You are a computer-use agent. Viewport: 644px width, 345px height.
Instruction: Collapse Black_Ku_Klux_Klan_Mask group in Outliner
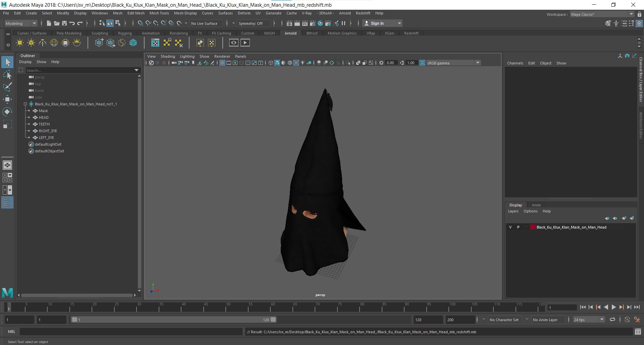click(25, 104)
